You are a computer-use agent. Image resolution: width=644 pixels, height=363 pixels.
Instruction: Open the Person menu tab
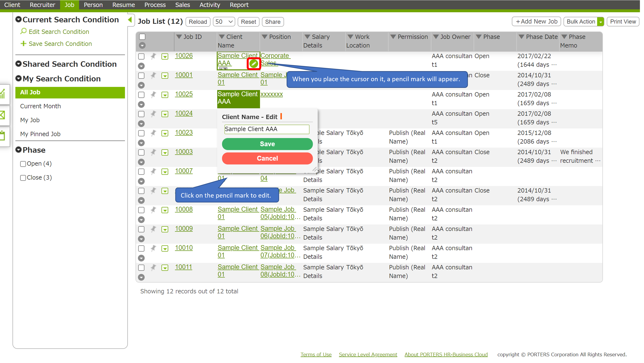(93, 5)
